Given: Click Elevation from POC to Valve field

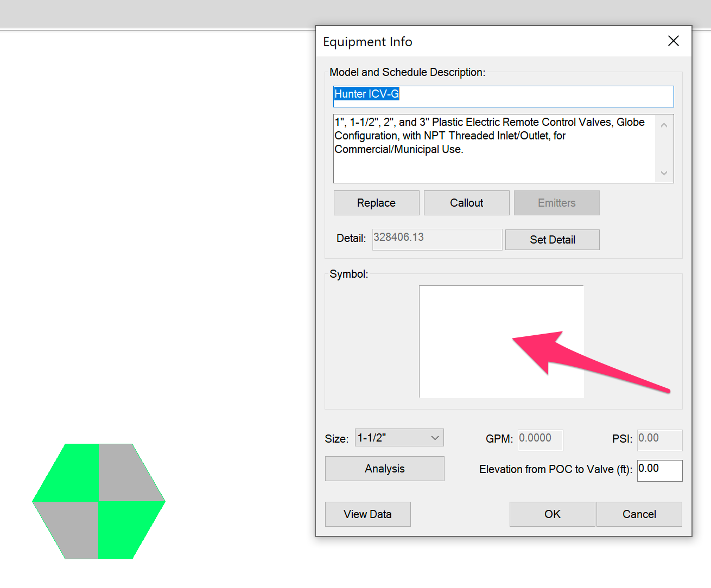Looking at the screenshot, I should click(x=659, y=470).
